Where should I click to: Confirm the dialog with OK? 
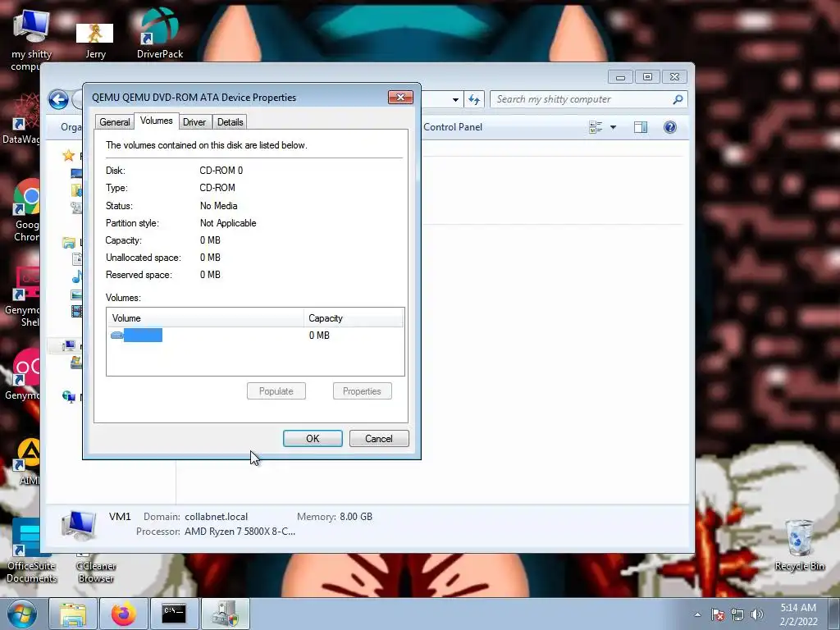(313, 439)
